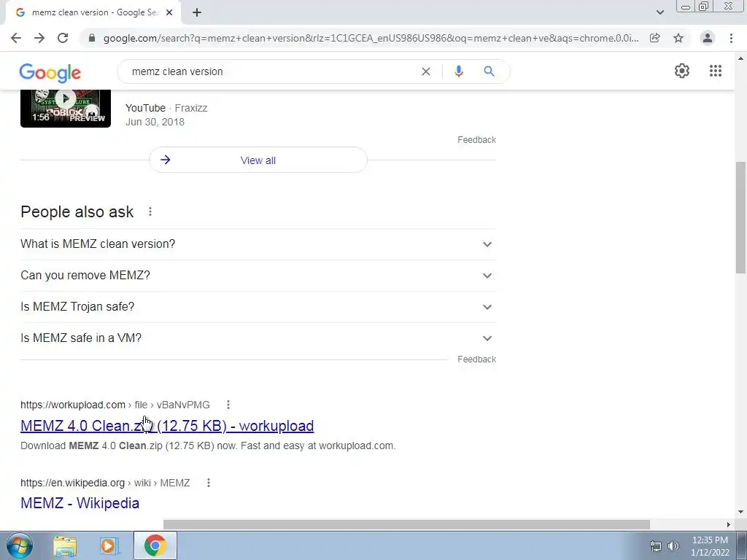The height and width of the screenshot is (560, 747).
Task: Expand 'What is MEMZ clean version?'
Action: tap(258, 244)
